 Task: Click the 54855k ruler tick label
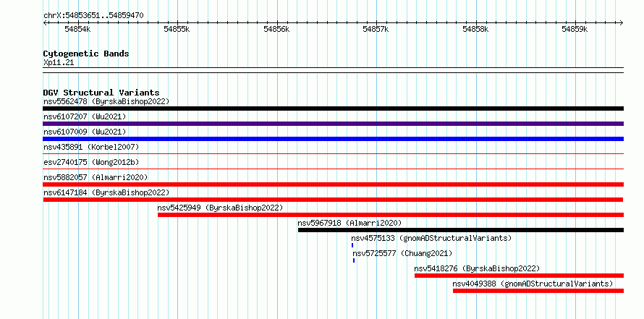coord(177,29)
